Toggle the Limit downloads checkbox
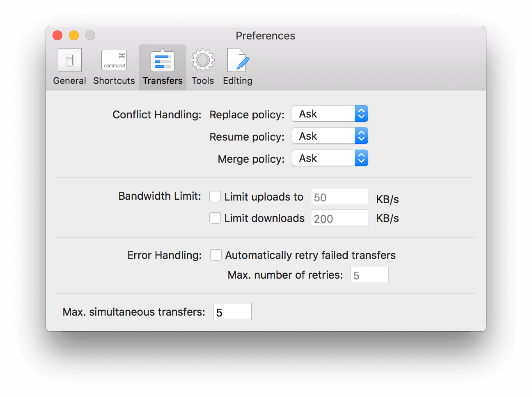The width and height of the screenshot is (532, 397). [x=215, y=218]
